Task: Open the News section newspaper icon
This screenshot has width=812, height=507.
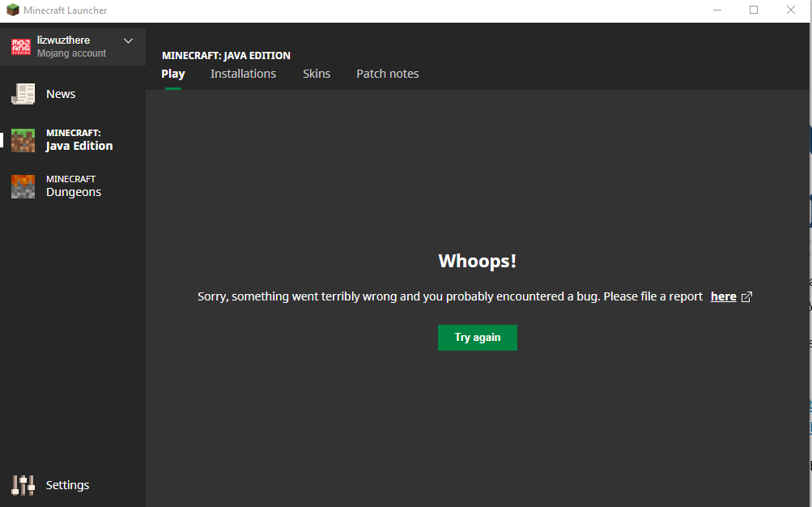Action: [23, 94]
